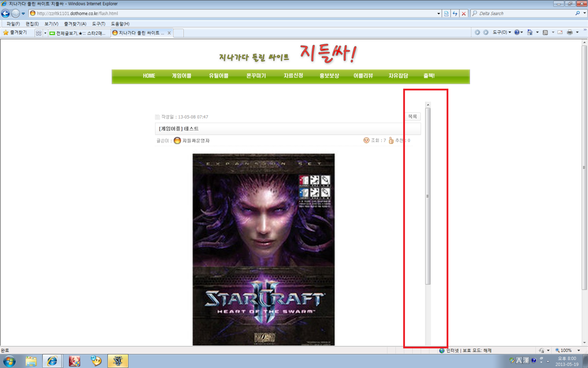
Task: Open Windows Explorer folder on taskbar
Action: coord(31,361)
